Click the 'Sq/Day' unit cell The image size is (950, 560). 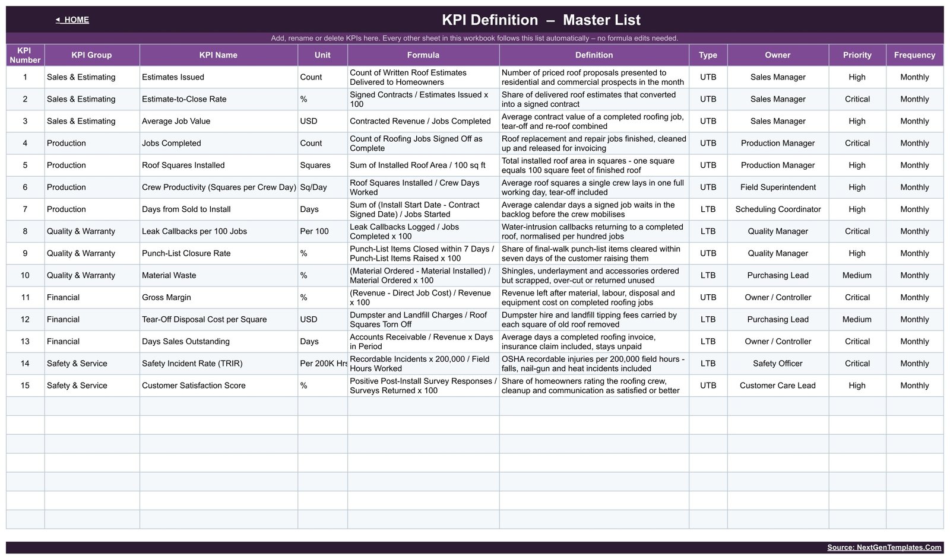point(322,187)
